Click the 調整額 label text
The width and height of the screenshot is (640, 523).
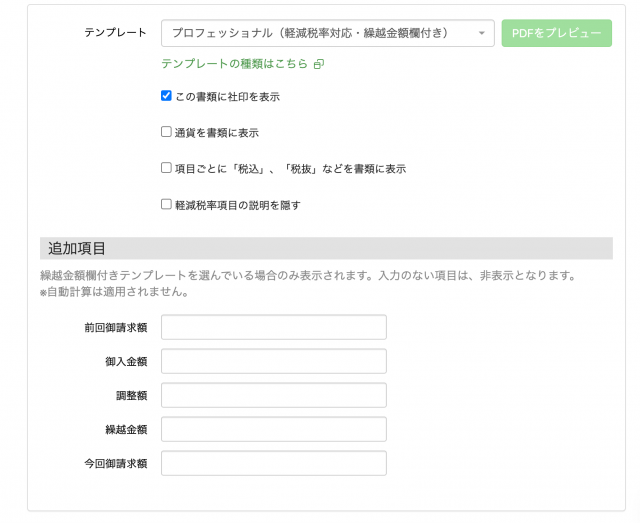pyautogui.click(x=131, y=396)
